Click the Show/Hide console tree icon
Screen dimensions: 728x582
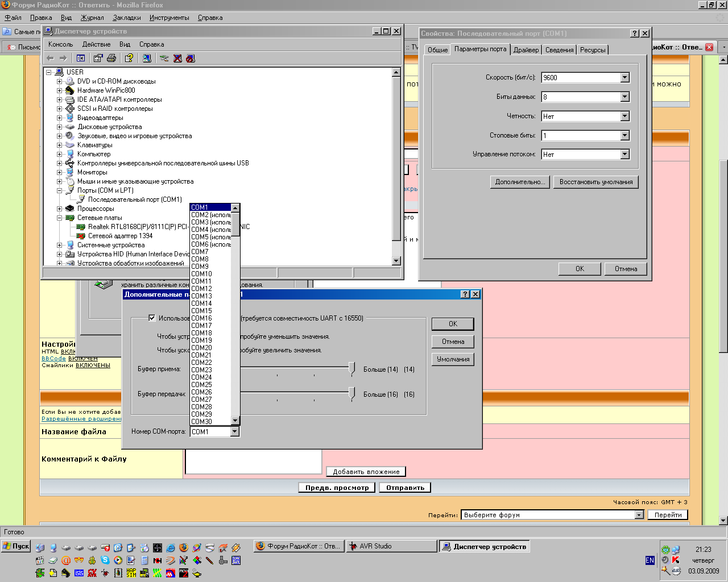click(x=81, y=58)
